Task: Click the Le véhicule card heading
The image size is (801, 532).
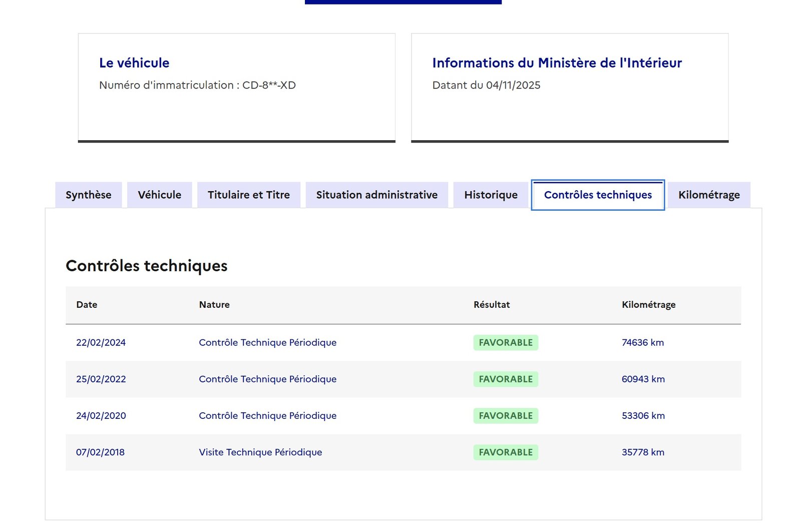Action: (134, 63)
